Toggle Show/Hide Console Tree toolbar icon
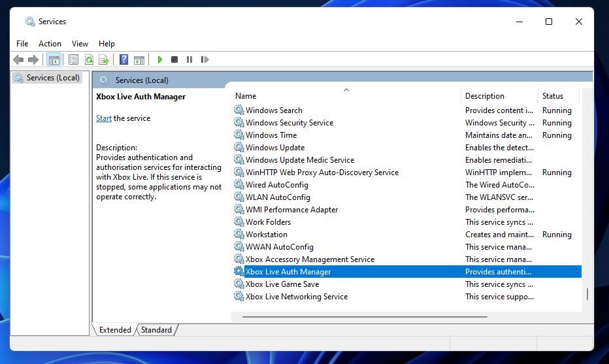The width and height of the screenshot is (609, 364). [x=54, y=59]
